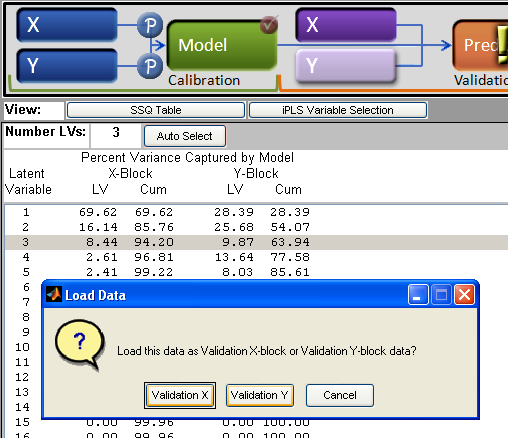Click the Number LVs input field
508x438 pixels.
116,135
